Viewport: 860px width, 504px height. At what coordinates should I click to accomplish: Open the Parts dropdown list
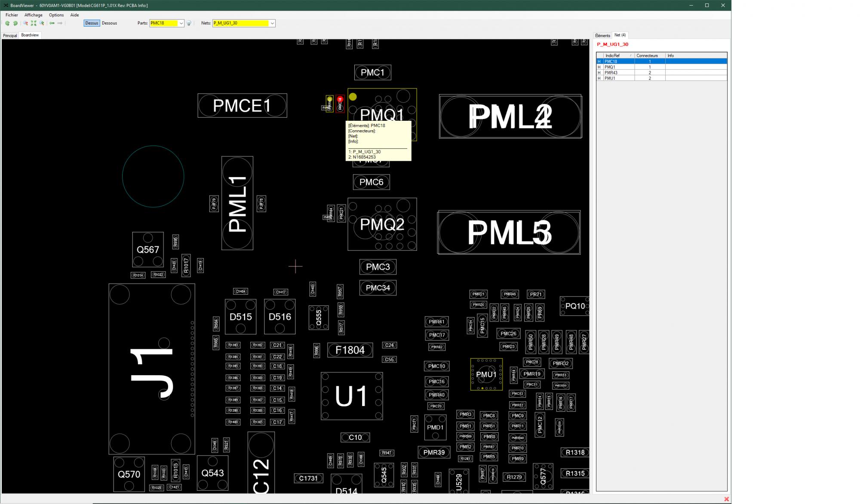point(181,23)
